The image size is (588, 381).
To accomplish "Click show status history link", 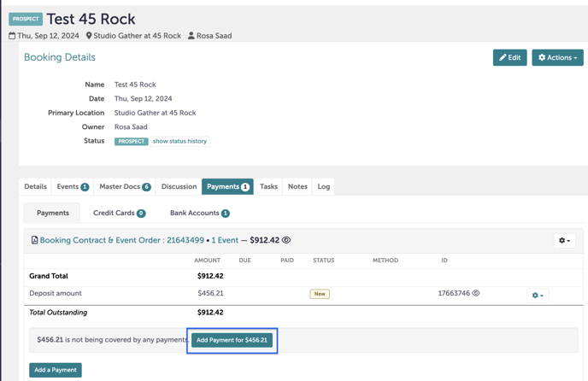I will click(x=179, y=141).
